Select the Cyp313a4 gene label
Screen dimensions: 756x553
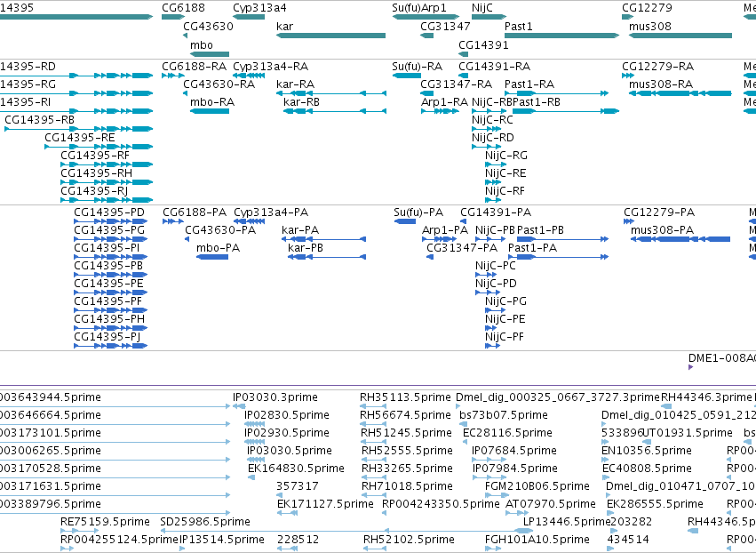259,8
